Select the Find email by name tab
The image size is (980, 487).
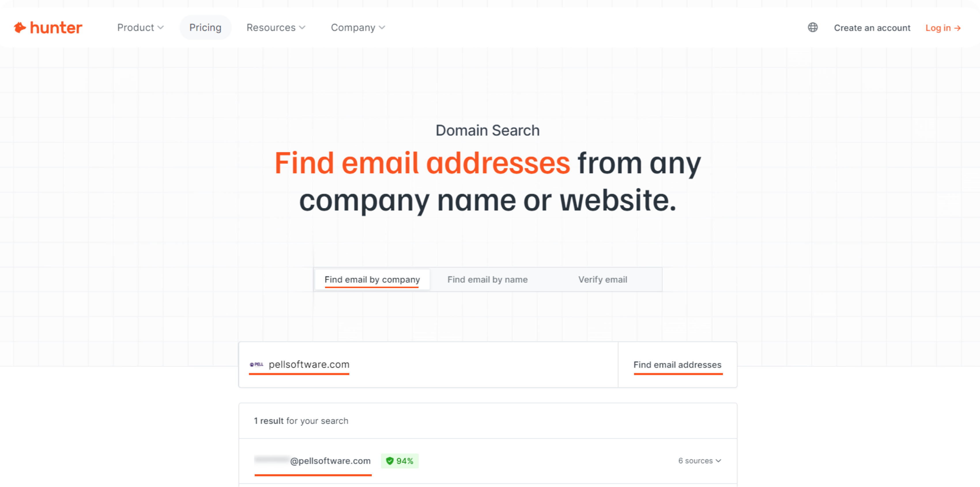[487, 280]
